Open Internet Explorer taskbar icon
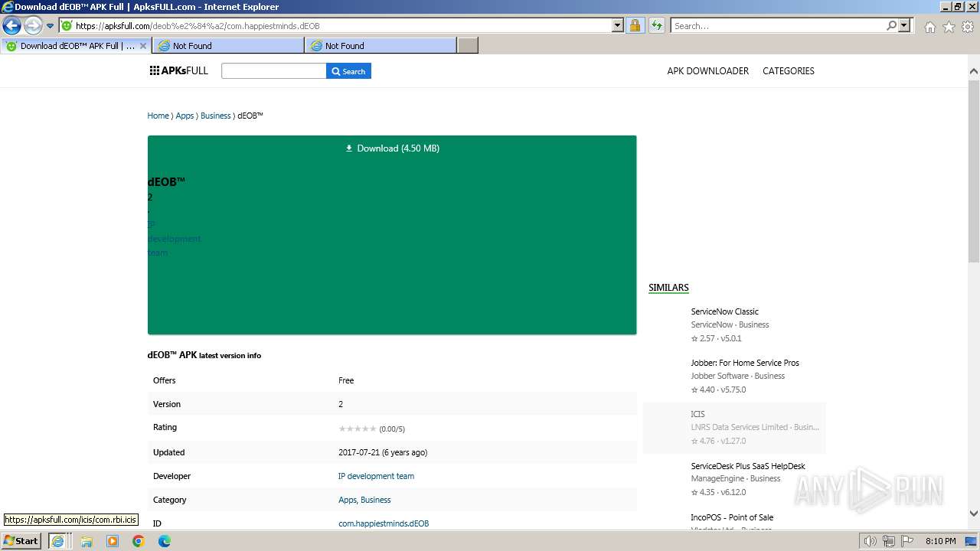The width and height of the screenshot is (980, 551). point(57,541)
